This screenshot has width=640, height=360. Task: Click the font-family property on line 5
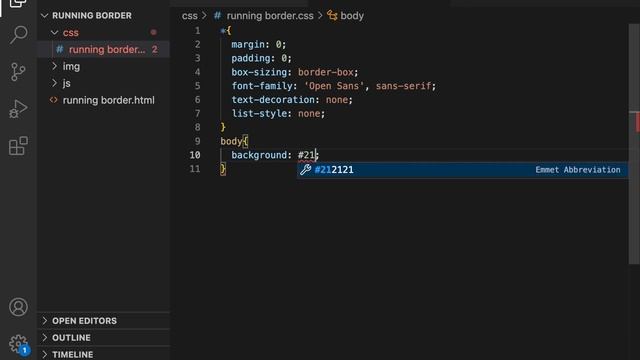[262, 86]
